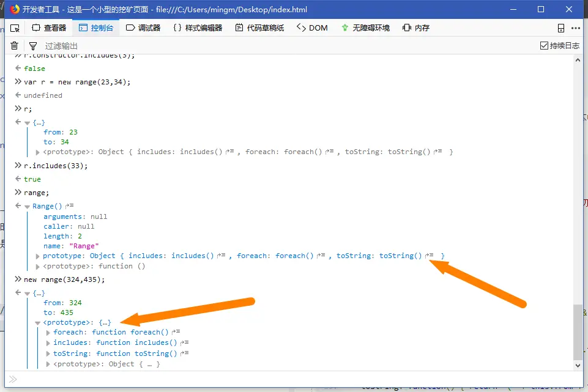This screenshot has width=588, height=392.
Task: Activate the element picker icon
Action: [15, 28]
